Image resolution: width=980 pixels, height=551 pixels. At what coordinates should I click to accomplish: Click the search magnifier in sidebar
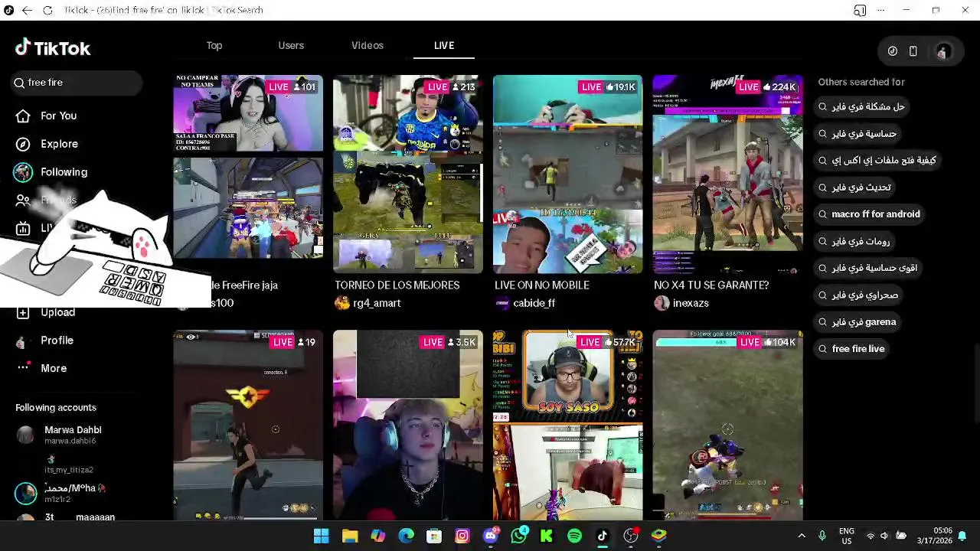click(19, 83)
